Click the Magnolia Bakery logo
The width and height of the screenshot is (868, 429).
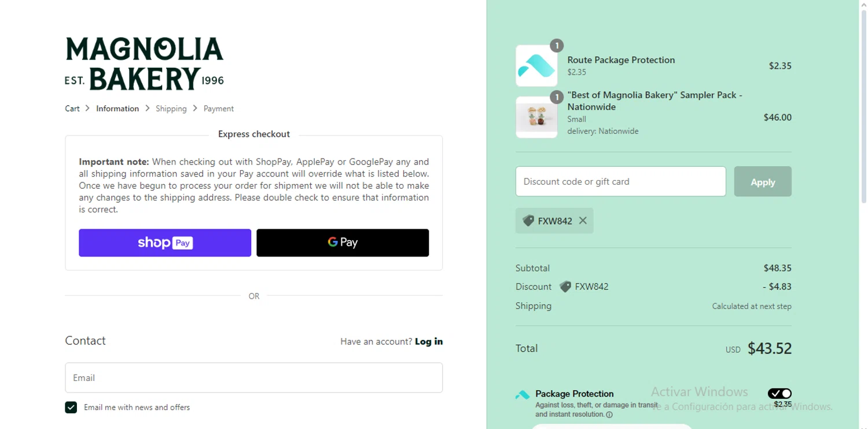coord(144,64)
